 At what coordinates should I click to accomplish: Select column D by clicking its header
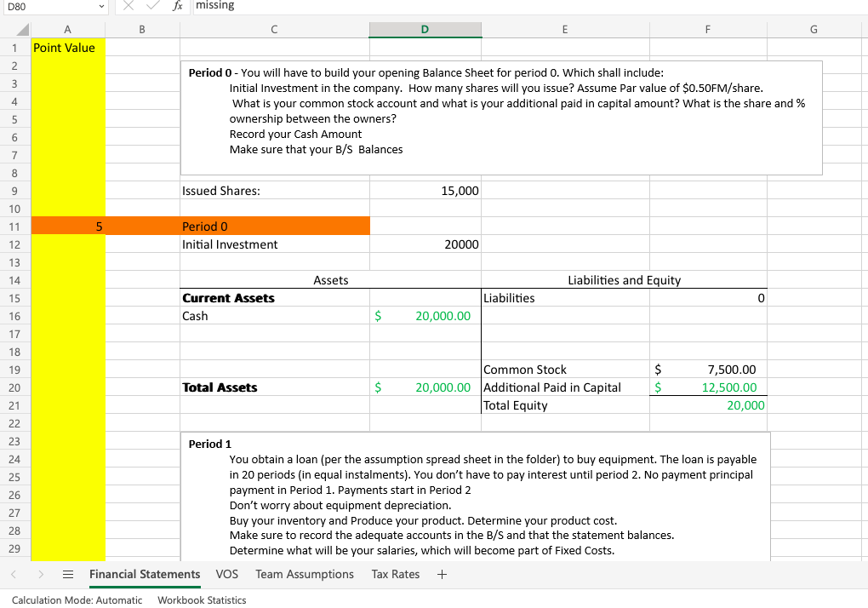pyautogui.click(x=425, y=28)
